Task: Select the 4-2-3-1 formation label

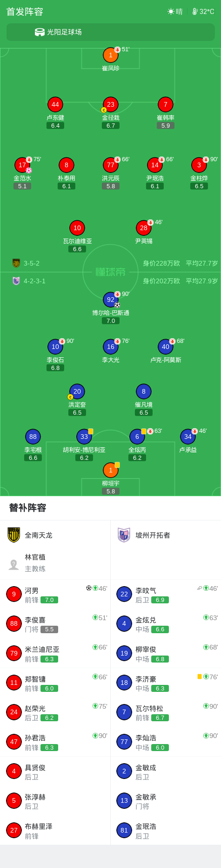Action: click(34, 281)
